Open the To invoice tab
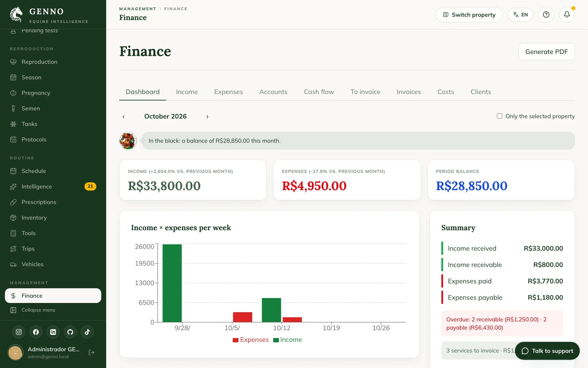The height and width of the screenshot is (368, 588). (x=365, y=92)
